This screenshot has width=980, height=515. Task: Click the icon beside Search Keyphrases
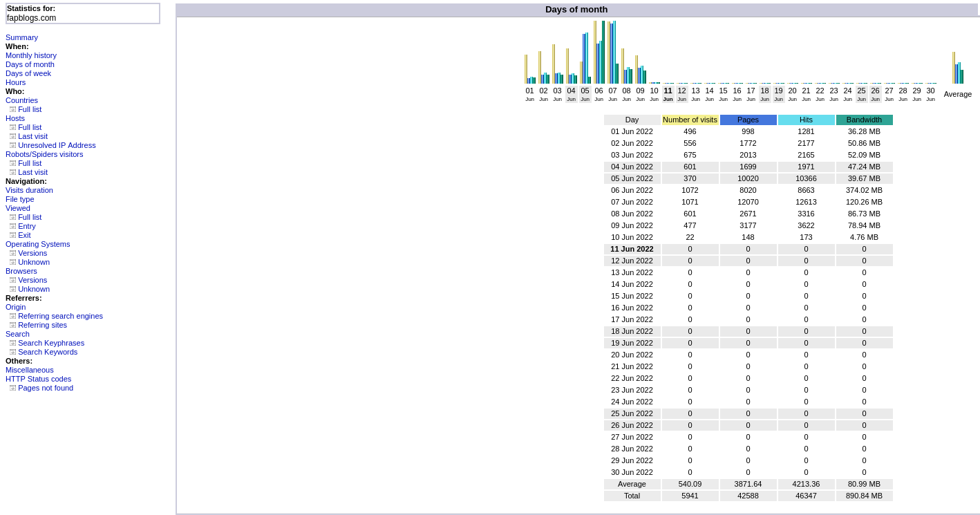click(12, 343)
